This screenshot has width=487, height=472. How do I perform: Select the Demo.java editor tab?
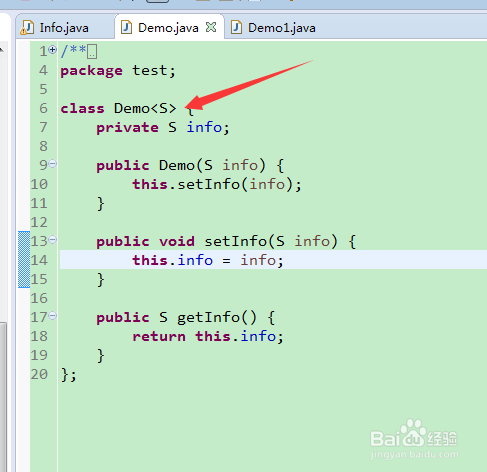point(168,28)
